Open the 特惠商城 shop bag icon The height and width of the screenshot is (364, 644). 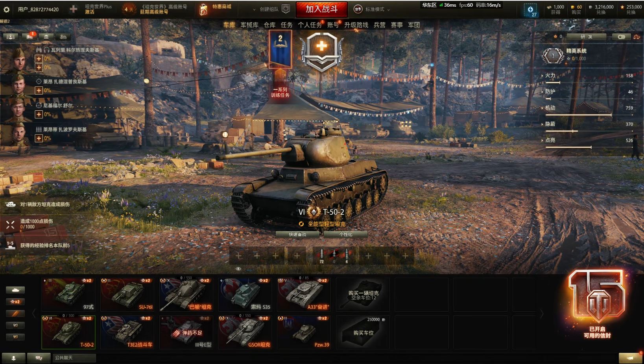pos(203,9)
